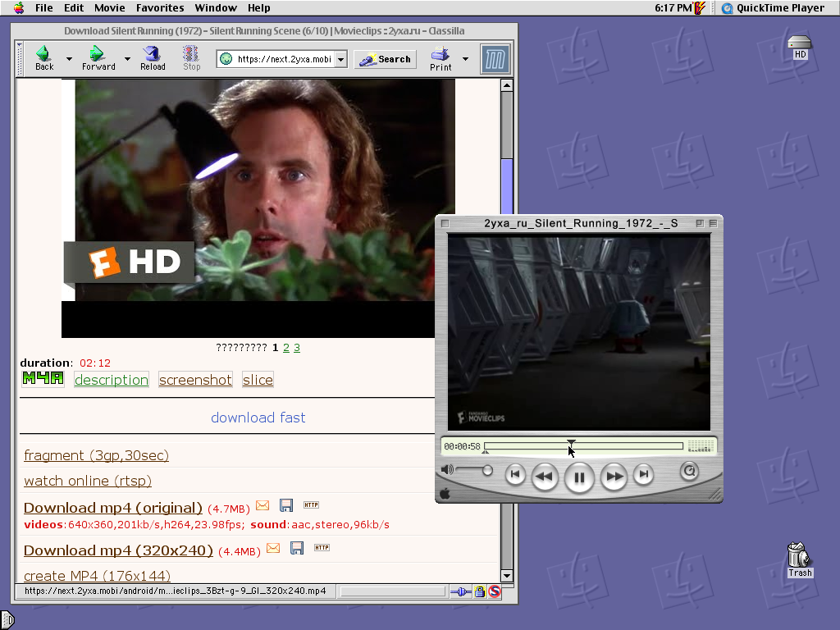This screenshot has width=840, height=630.
Task: Click the Search toolbar button
Action: click(x=386, y=59)
